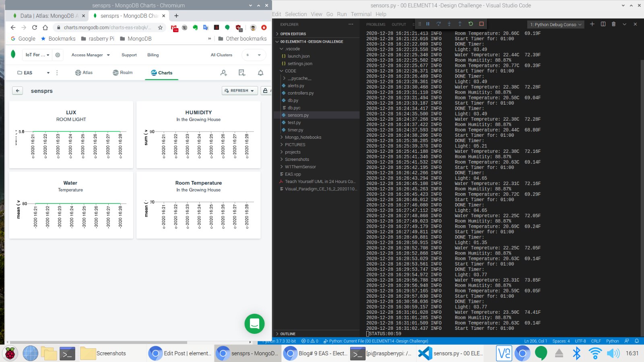
Task: Open the IoT For project dropdown
Action: click(37, 55)
